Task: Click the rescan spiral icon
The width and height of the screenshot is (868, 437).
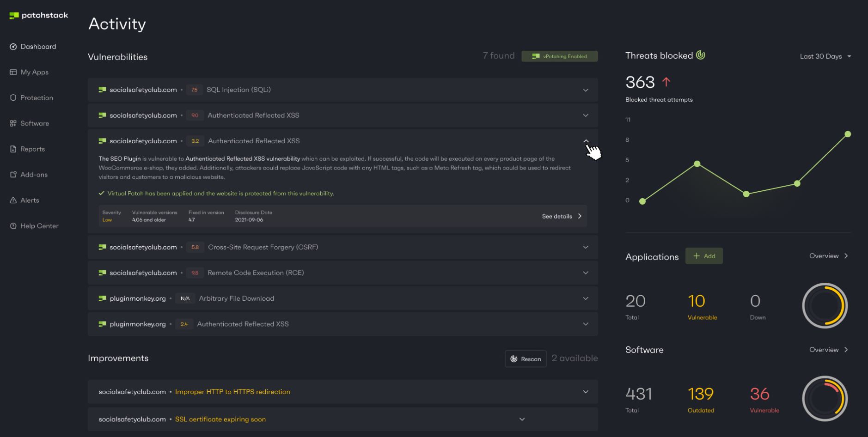Action: [513, 359]
